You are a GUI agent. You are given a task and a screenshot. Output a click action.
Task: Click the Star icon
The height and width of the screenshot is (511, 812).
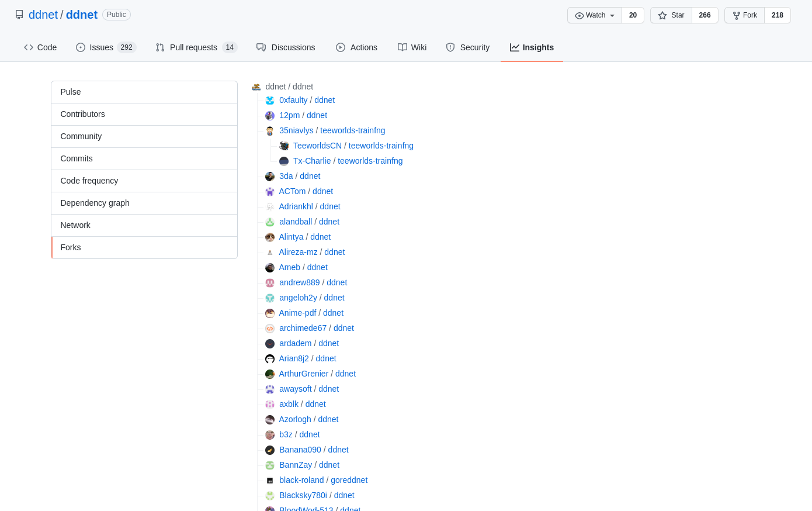pos(662,15)
